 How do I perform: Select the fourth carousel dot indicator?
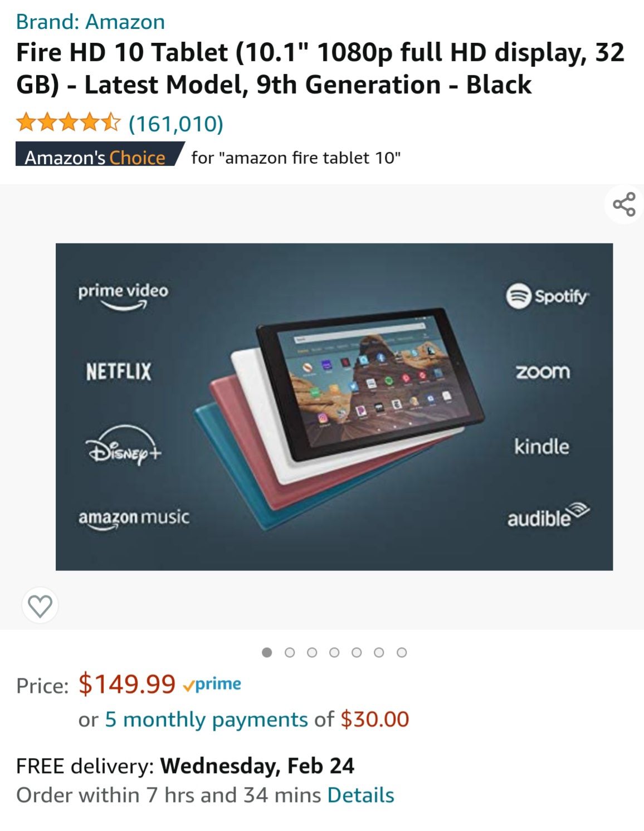click(x=334, y=652)
